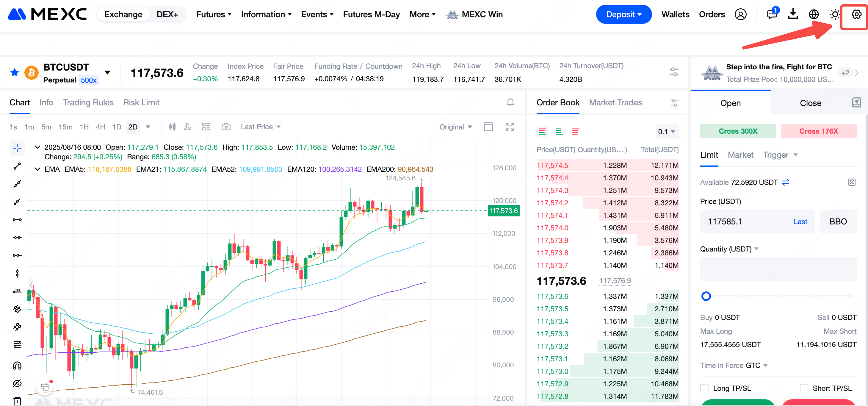This screenshot has width=868, height=406.
Task: Click the candlestick chart type icon
Action: click(x=172, y=127)
